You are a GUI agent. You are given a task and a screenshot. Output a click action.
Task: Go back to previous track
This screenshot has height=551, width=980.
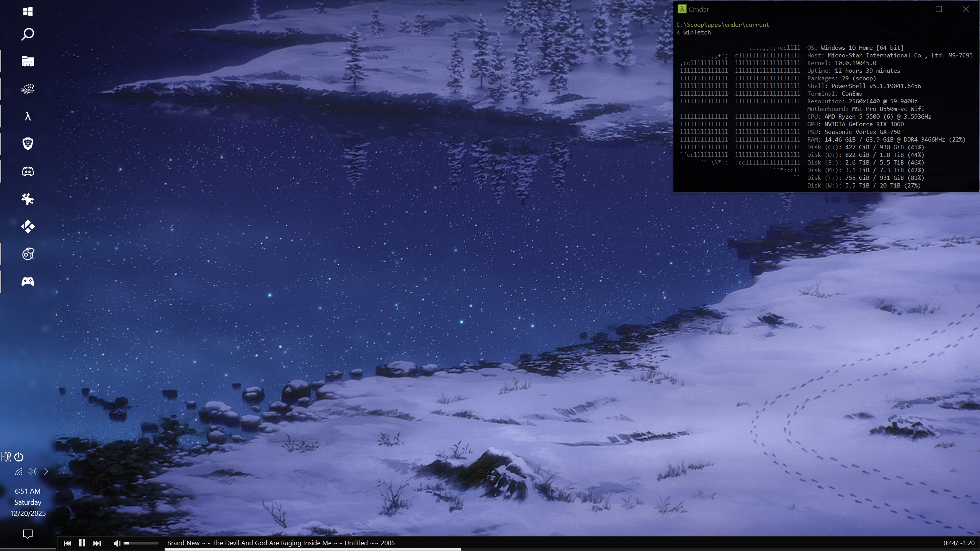point(67,543)
